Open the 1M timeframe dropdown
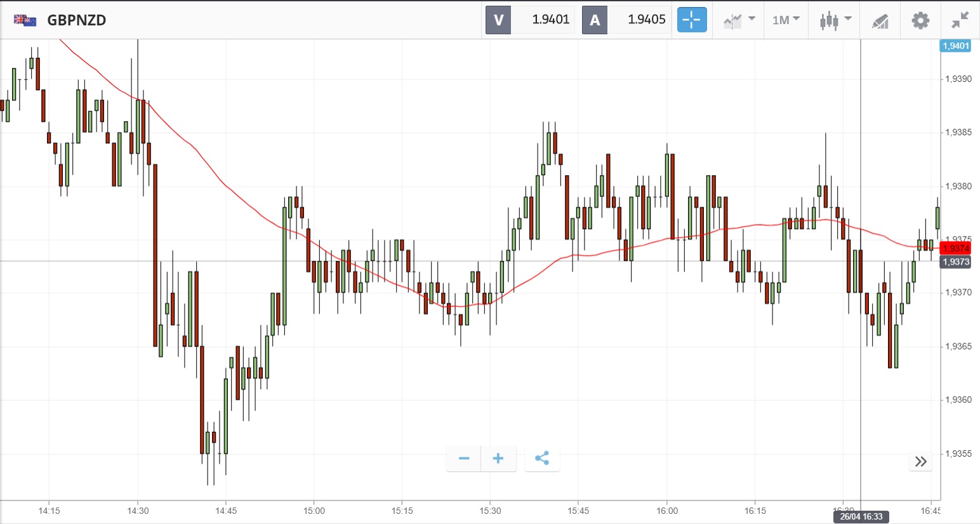The height and width of the screenshot is (524, 980). (x=786, y=20)
